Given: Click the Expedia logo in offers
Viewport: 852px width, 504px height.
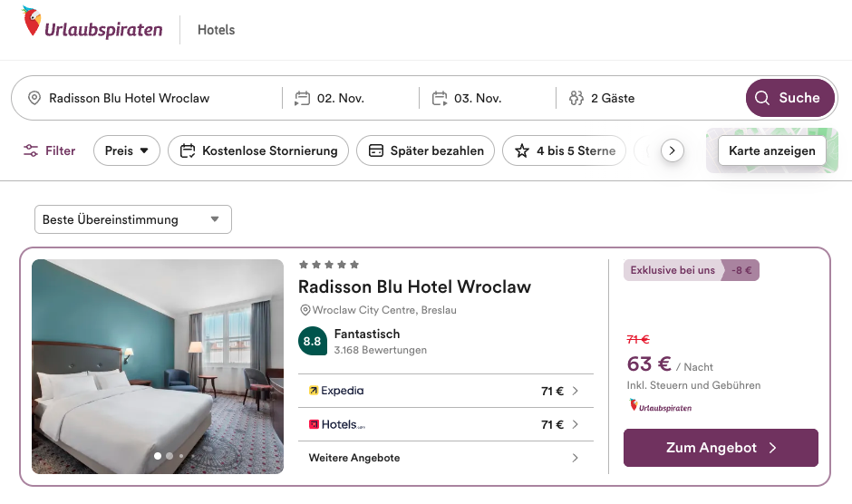Looking at the screenshot, I should (336, 391).
